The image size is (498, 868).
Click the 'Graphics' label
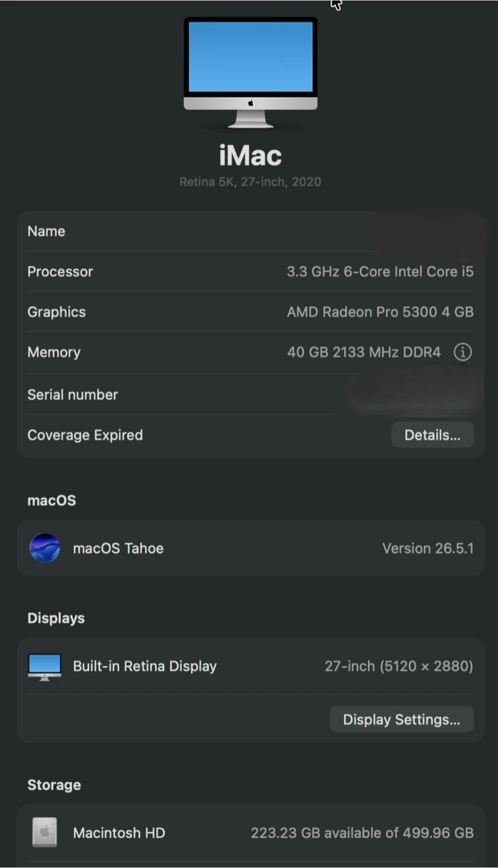(x=57, y=312)
